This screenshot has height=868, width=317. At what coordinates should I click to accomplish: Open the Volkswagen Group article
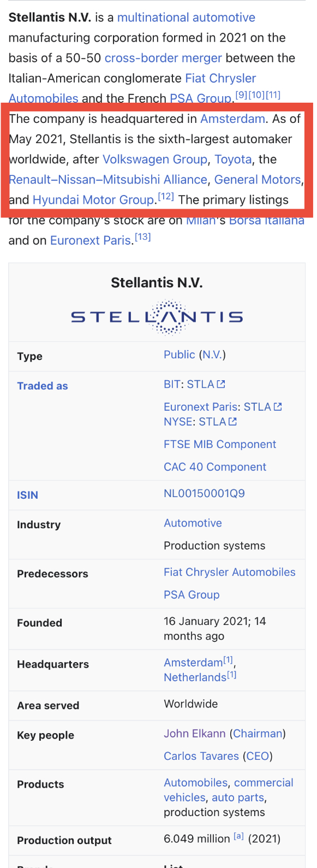pos(155,160)
